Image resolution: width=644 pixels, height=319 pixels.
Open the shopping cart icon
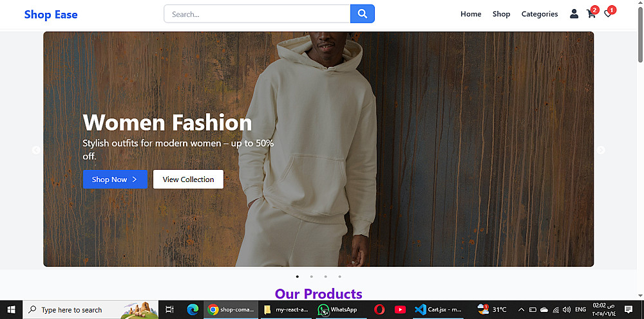591,14
